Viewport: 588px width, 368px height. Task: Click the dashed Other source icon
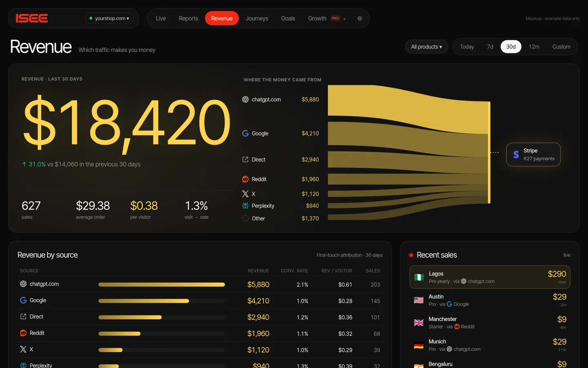245,218
